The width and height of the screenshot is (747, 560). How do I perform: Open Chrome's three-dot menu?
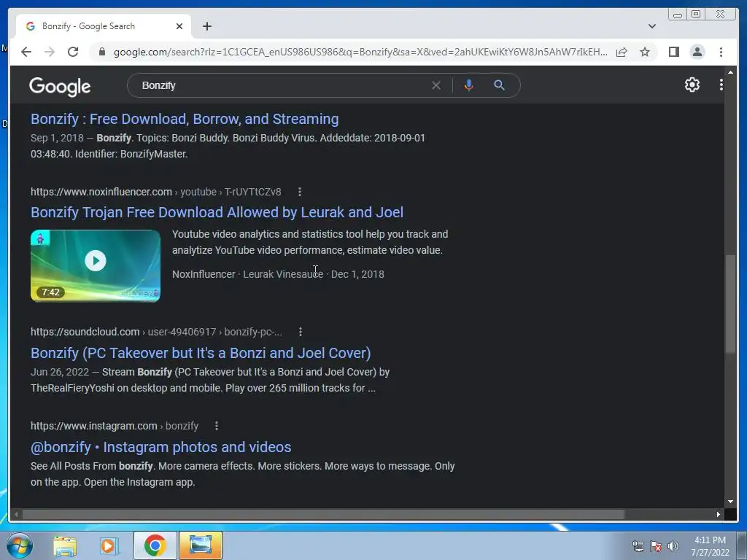pyautogui.click(x=721, y=52)
